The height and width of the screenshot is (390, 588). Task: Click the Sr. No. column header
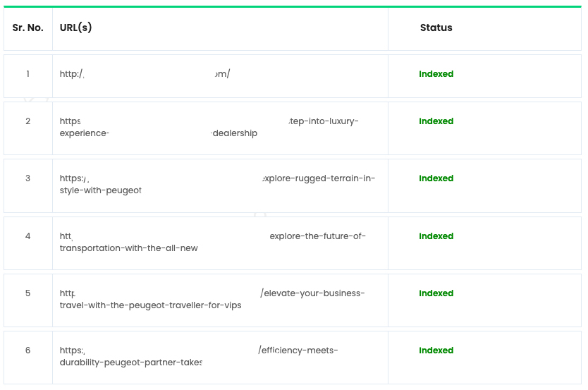27,28
